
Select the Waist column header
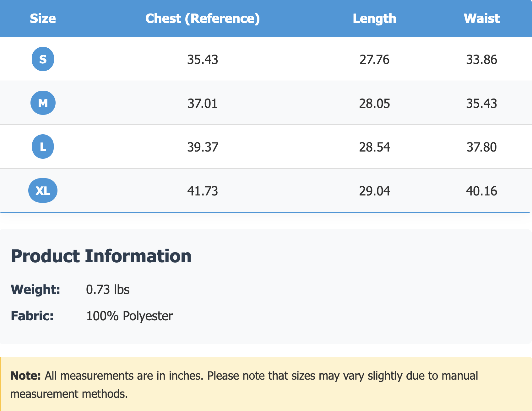tap(481, 19)
